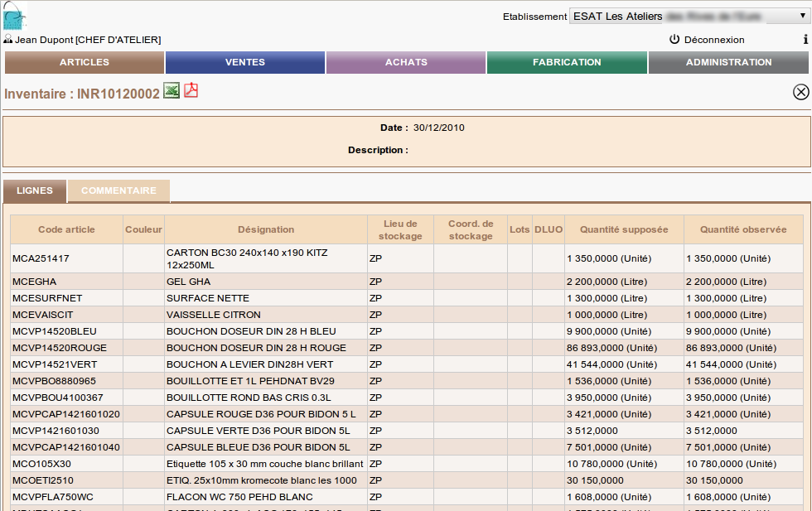
Task: Open the VENTES menu
Action: point(245,62)
